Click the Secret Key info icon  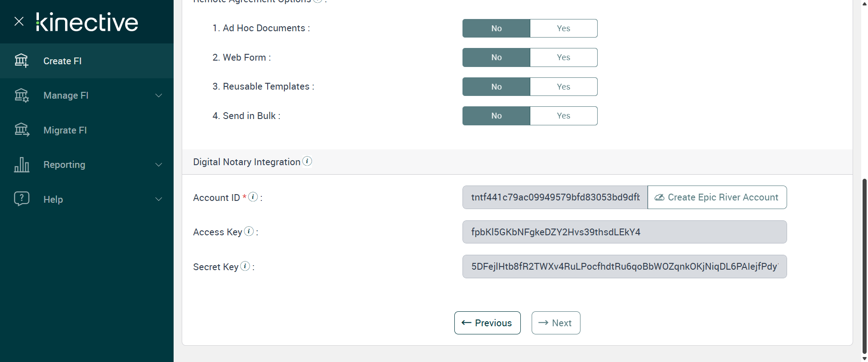245,266
